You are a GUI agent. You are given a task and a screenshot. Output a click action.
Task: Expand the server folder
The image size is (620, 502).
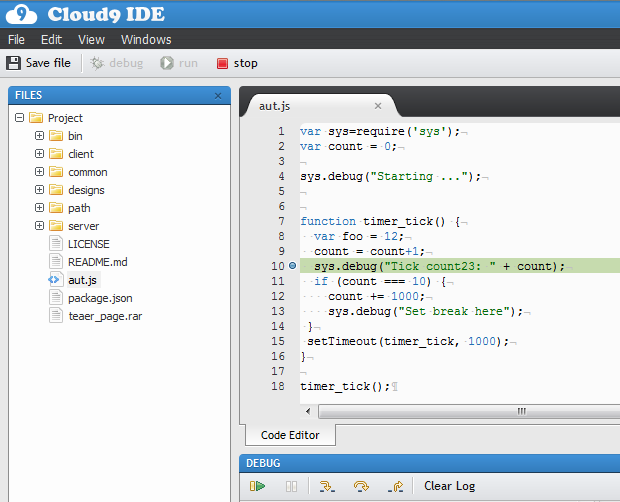coord(39,226)
